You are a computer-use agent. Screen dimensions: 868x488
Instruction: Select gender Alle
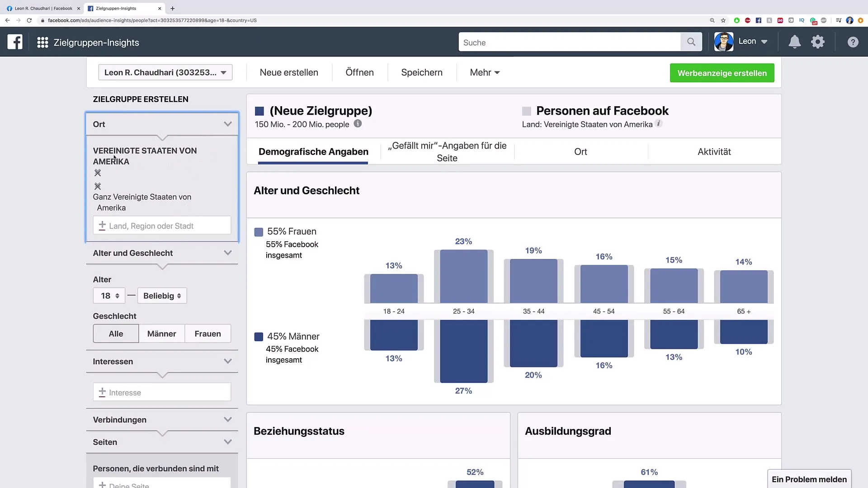click(116, 333)
